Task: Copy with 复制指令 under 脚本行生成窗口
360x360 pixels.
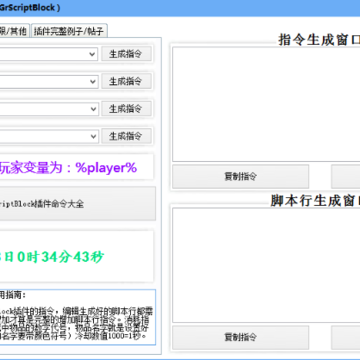Action: [x=240, y=337]
